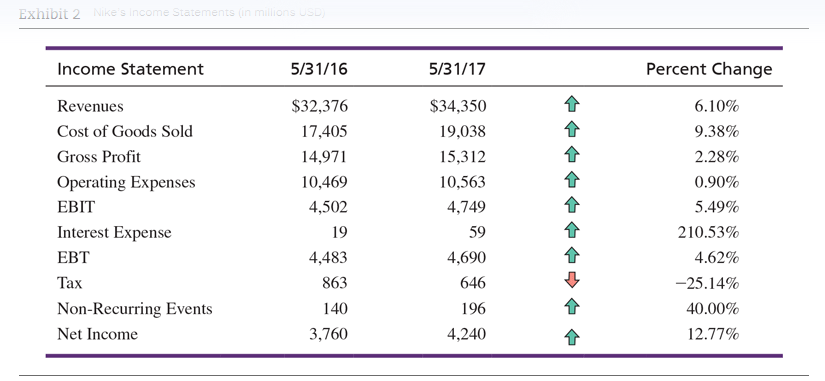
Task: Click the 5/31/17 column header
Action: coord(457,69)
